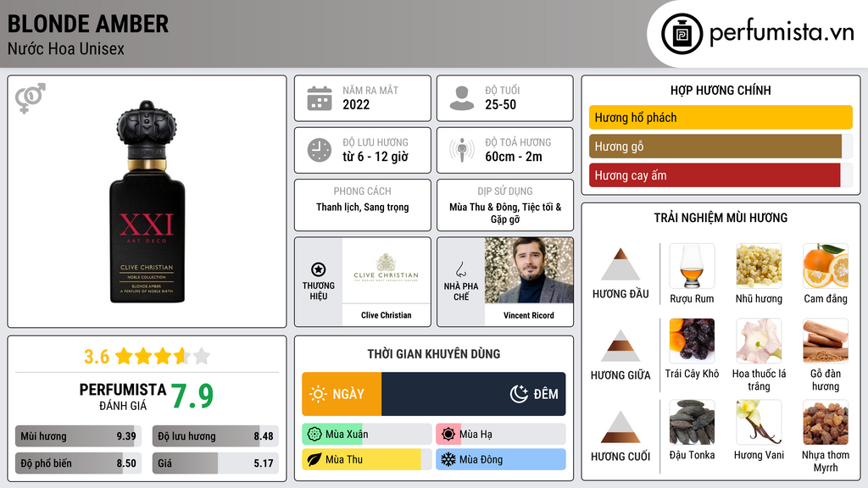
Task: Select the Nhựa thơm Myrrh note image
Action: click(x=826, y=422)
